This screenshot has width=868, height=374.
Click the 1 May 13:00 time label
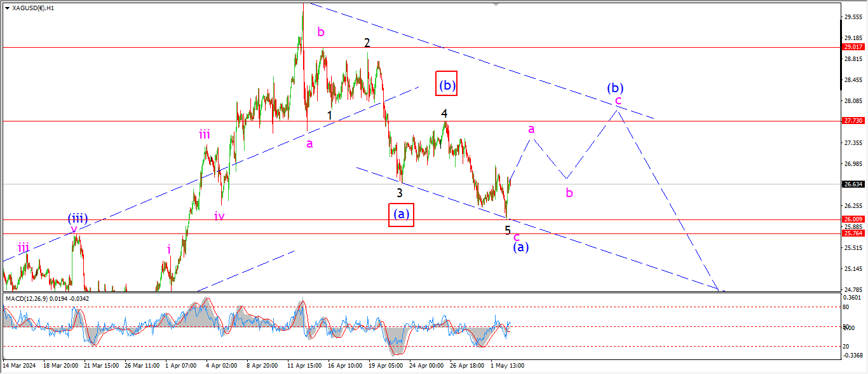pos(507,366)
